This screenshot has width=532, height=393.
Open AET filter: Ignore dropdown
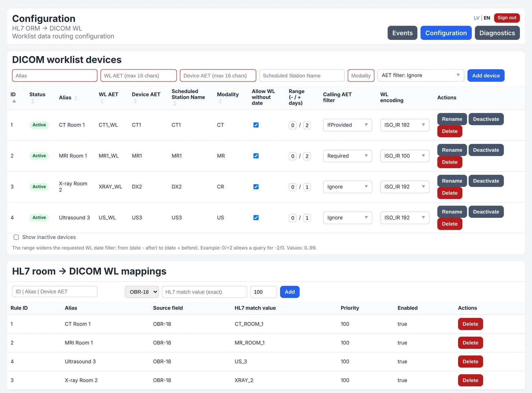(421, 75)
